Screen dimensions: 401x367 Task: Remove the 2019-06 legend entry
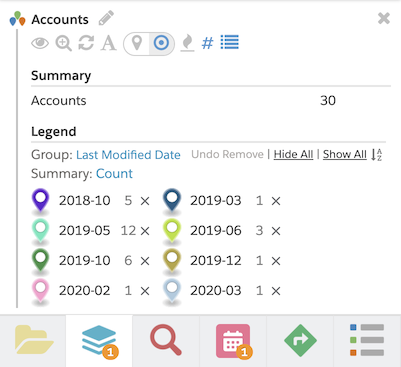[276, 231]
